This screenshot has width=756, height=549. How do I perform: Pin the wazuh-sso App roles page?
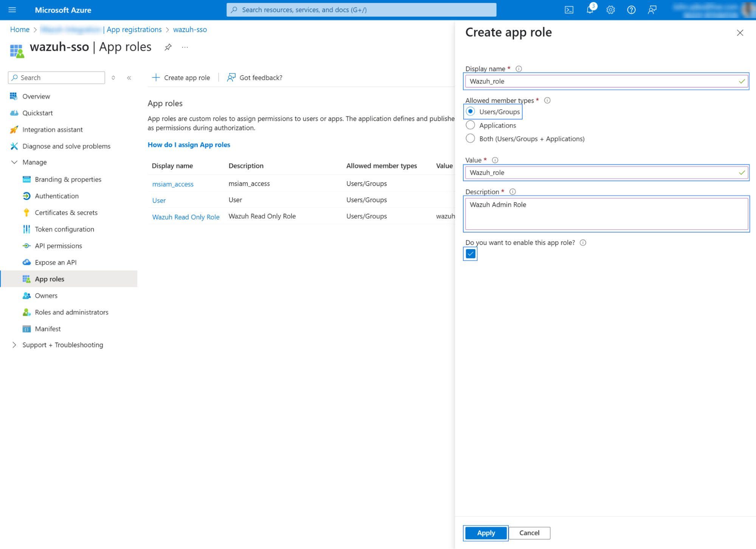point(168,47)
